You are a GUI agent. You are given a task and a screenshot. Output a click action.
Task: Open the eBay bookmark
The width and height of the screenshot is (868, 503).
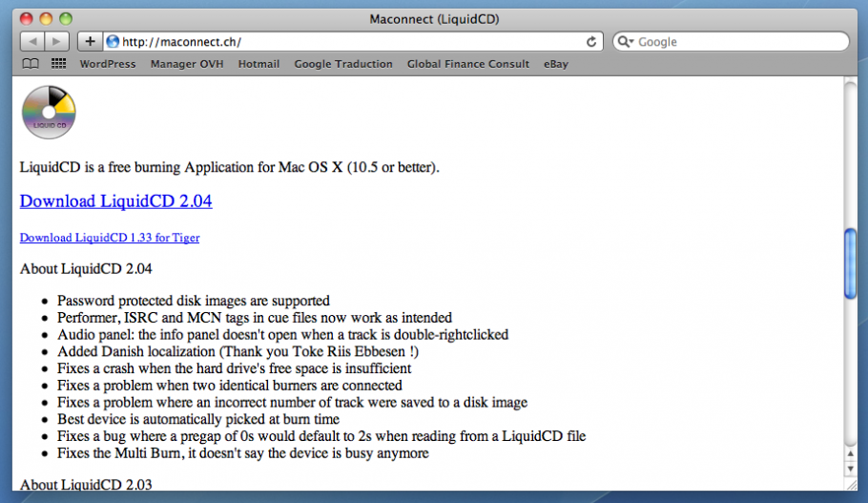pyautogui.click(x=556, y=64)
